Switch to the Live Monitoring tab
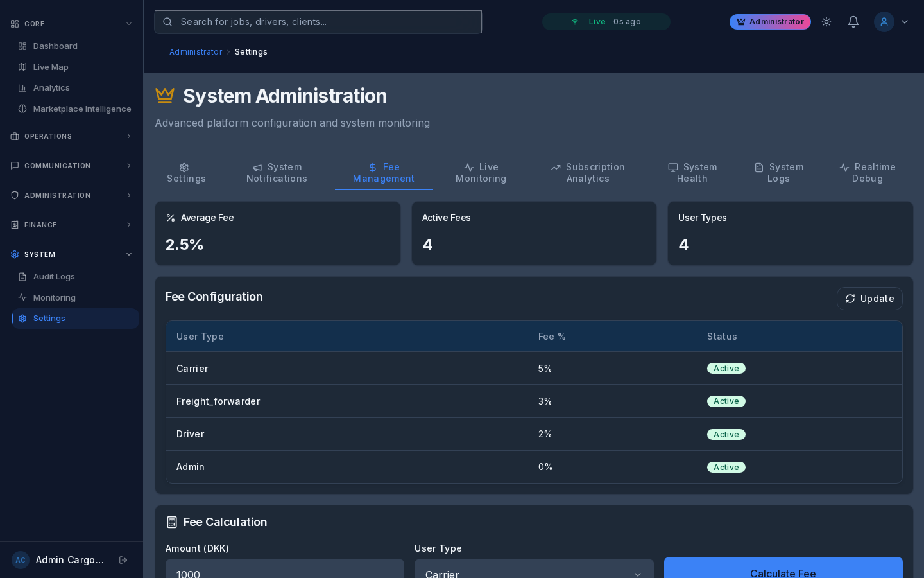The height and width of the screenshot is (578, 924). pyautogui.click(x=481, y=173)
